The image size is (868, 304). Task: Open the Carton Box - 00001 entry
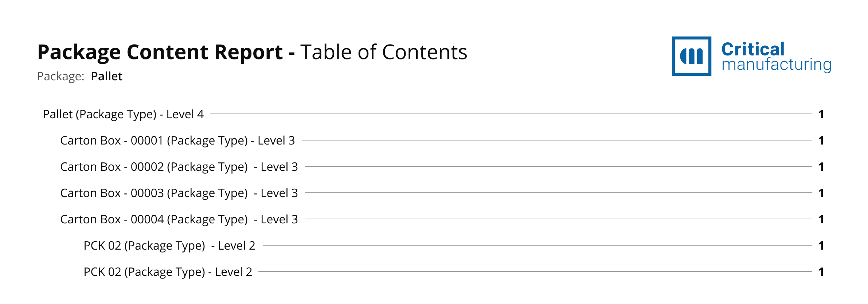coord(177,141)
